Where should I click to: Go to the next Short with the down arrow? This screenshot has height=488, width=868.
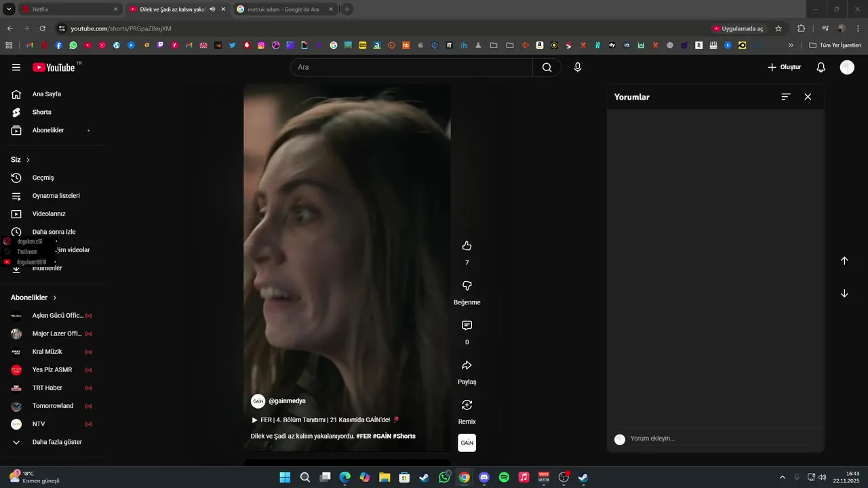[x=844, y=293]
